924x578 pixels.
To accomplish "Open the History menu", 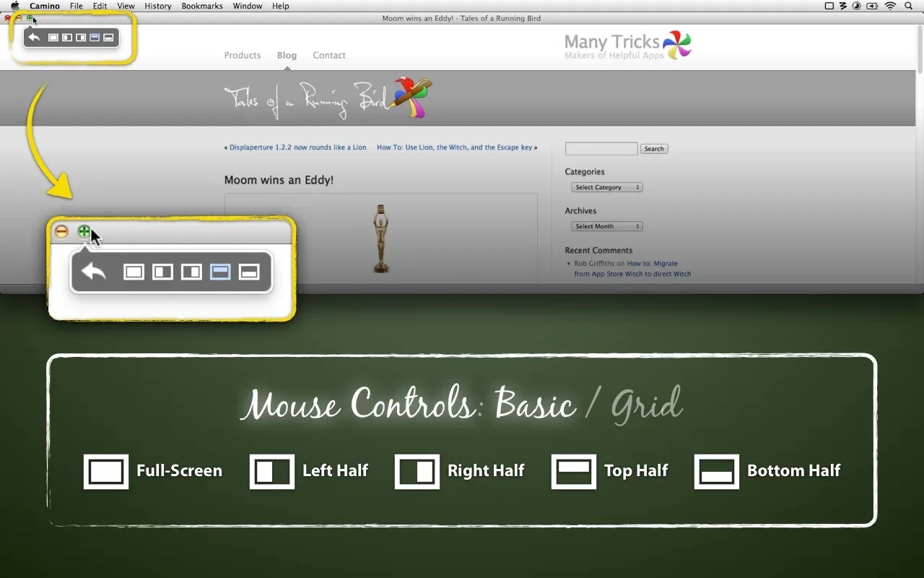I will click(x=157, y=6).
